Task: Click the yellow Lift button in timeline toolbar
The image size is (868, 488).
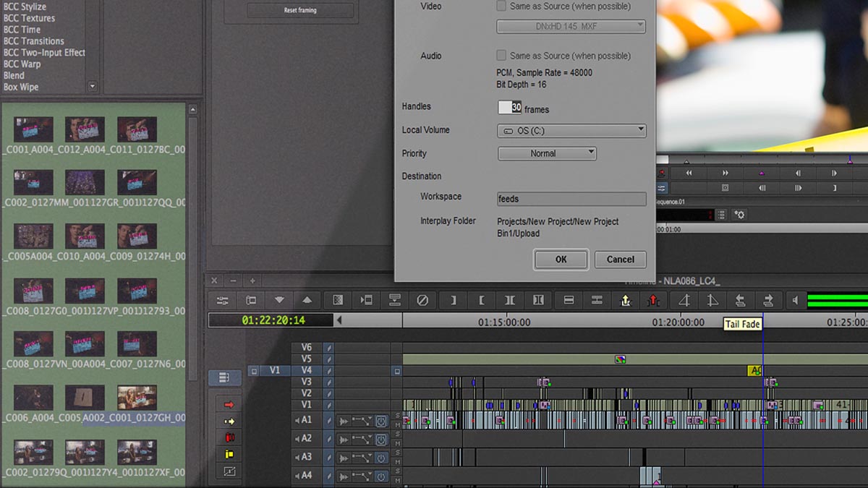Action: click(x=626, y=300)
